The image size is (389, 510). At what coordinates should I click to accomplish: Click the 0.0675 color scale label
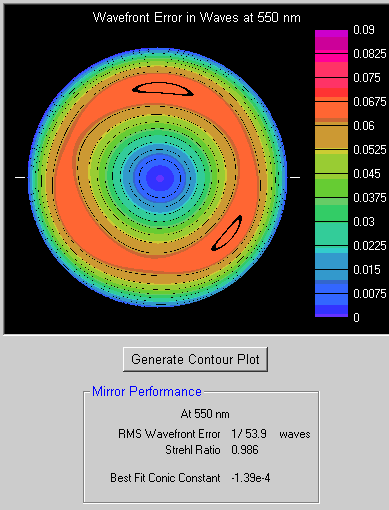(x=370, y=102)
